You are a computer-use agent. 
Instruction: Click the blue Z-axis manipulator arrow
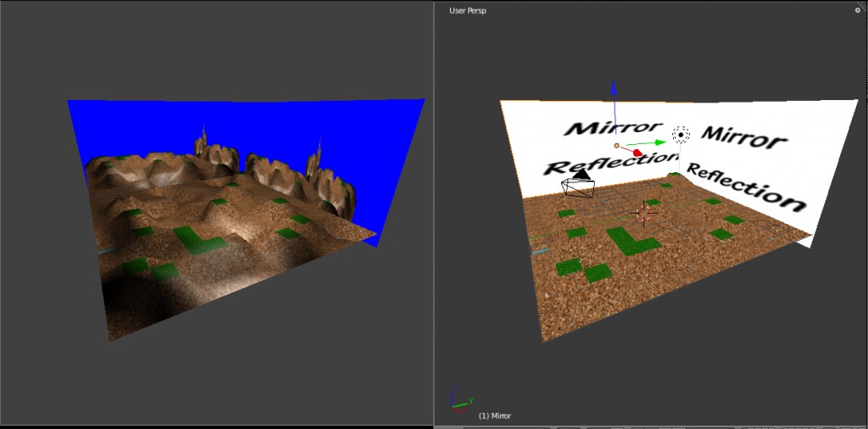614,87
